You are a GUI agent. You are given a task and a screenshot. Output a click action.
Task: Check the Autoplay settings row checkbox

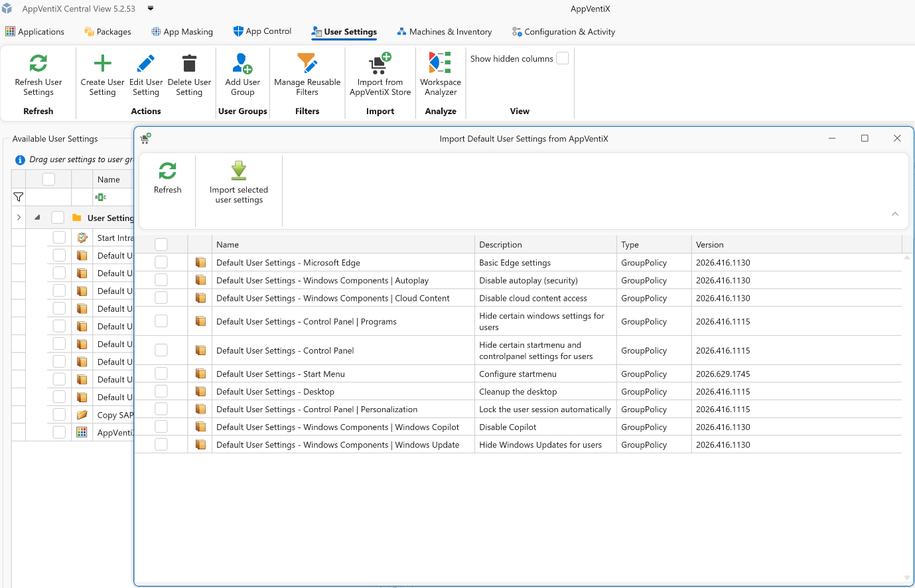tap(161, 280)
